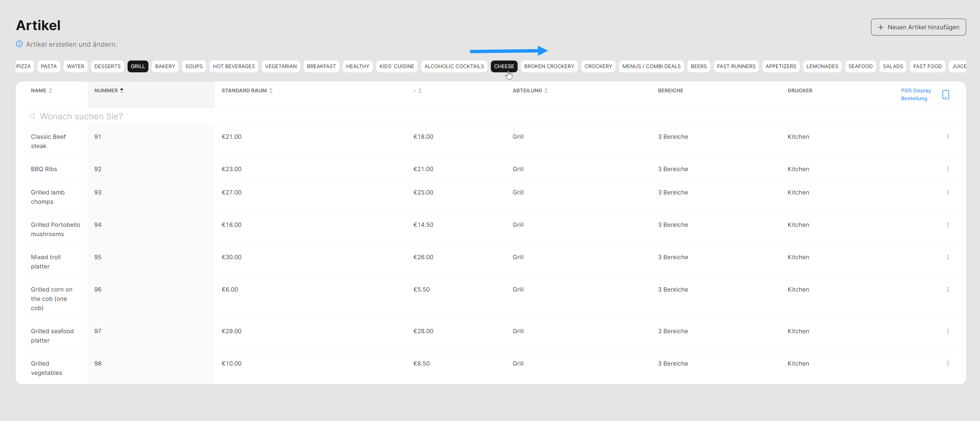Click the POS display tablet icon
980x421 pixels.
click(945, 94)
